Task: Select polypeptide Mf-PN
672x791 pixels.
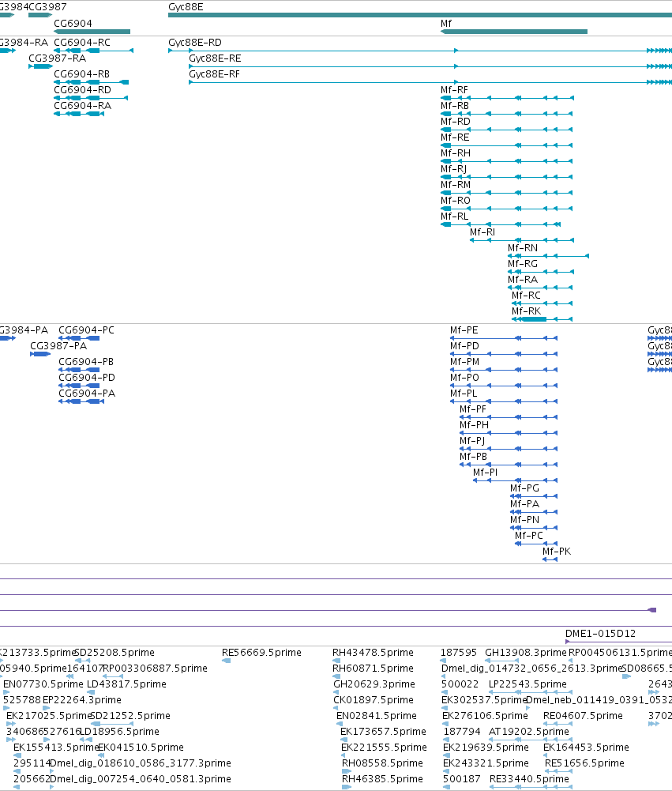Action: [x=524, y=520]
